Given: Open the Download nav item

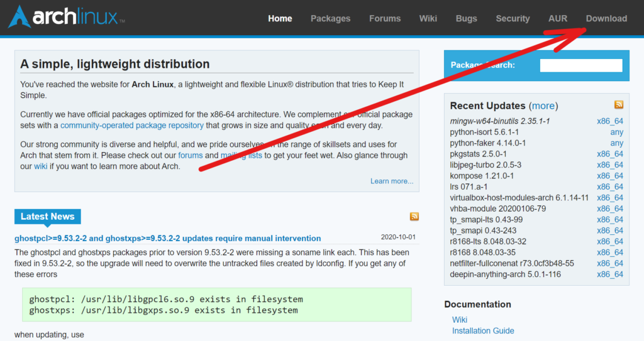Looking at the screenshot, I should (x=606, y=18).
